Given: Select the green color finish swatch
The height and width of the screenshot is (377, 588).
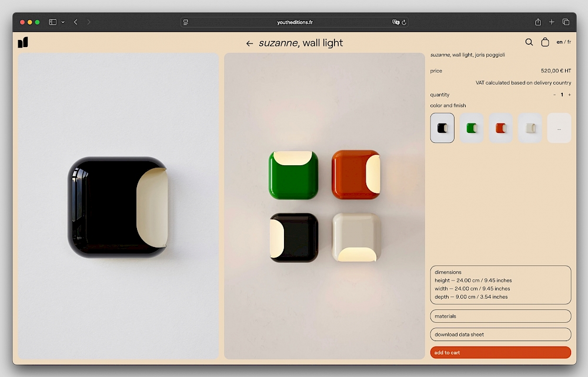Looking at the screenshot, I should (472, 128).
